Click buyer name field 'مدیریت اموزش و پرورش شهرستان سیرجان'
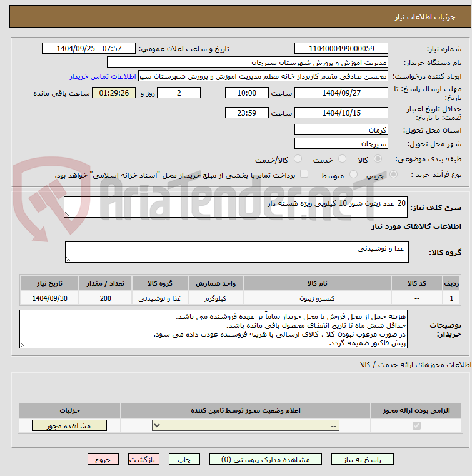This screenshot has width=472, height=476. (247, 63)
